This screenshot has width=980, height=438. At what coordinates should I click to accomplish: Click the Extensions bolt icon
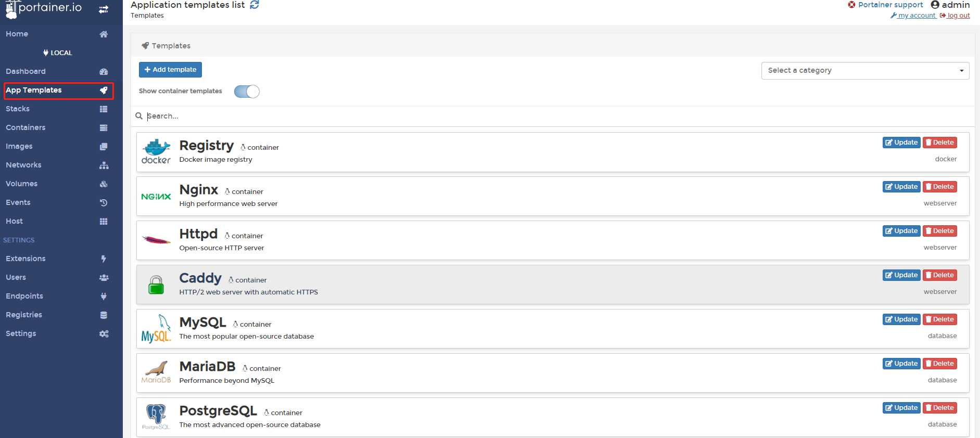tap(104, 259)
